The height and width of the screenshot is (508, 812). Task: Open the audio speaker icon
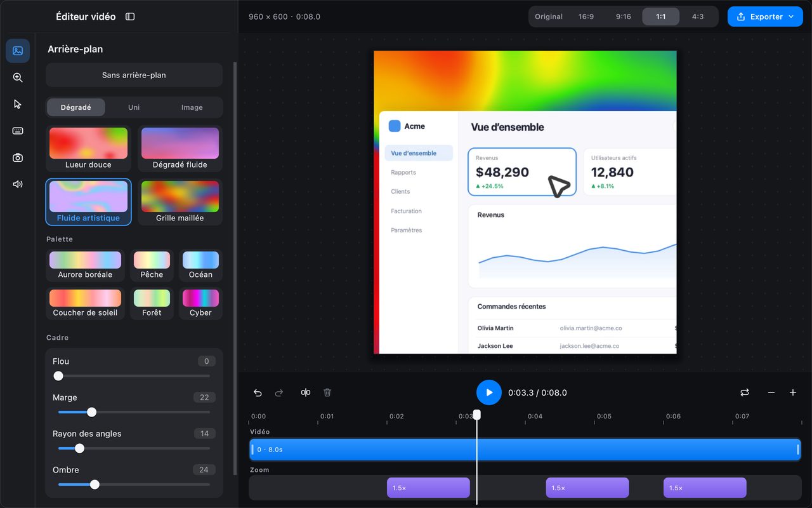[18, 184]
